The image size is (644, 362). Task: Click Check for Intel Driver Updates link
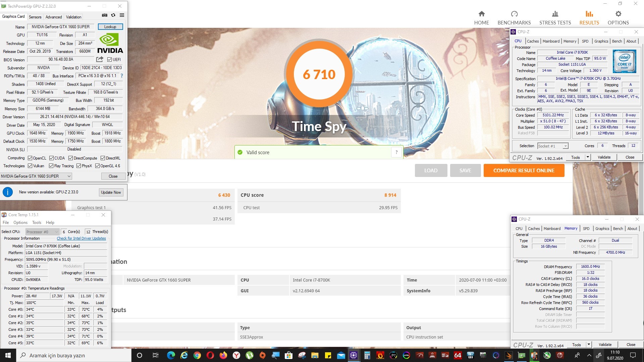click(81, 238)
